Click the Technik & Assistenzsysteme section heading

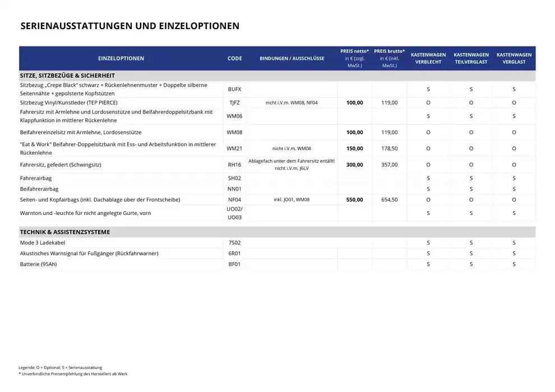click(x=64, y=232)
